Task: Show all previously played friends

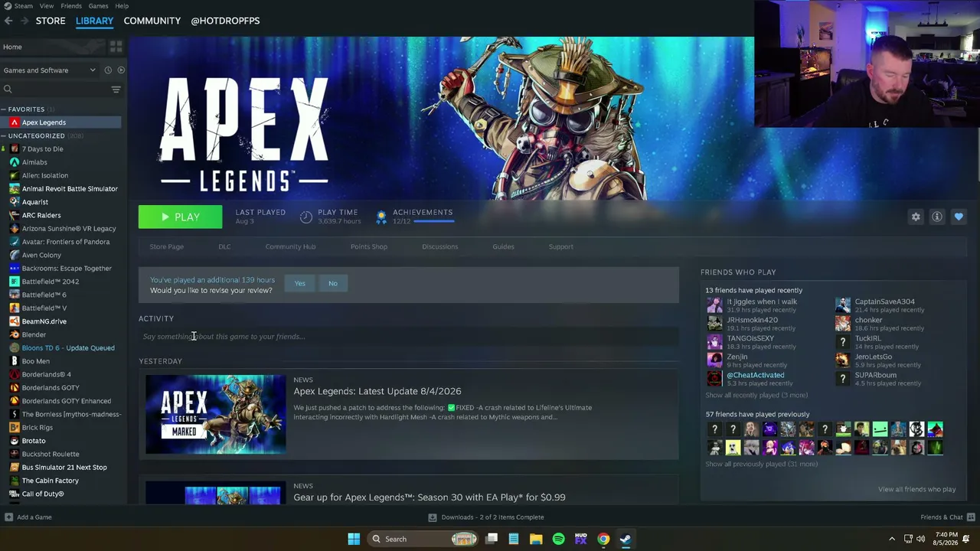Action: click(x=761, y=464)
